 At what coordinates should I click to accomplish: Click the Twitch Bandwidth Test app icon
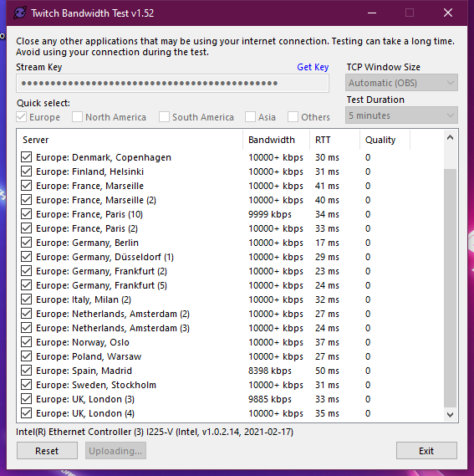[20, 13]
